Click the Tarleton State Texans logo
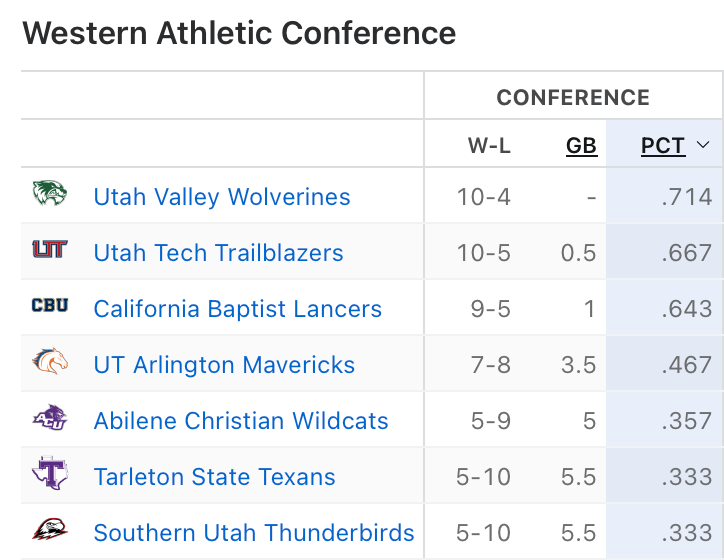724x560 pixels. (x=49, y=473)
